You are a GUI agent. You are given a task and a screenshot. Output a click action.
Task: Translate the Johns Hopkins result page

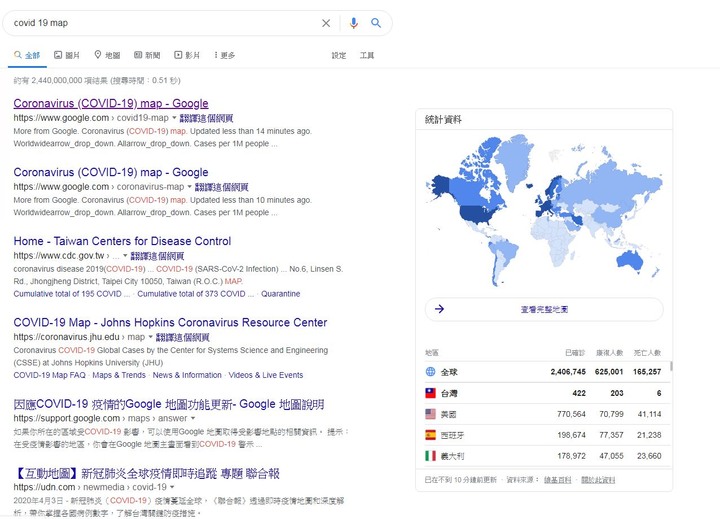182,337
